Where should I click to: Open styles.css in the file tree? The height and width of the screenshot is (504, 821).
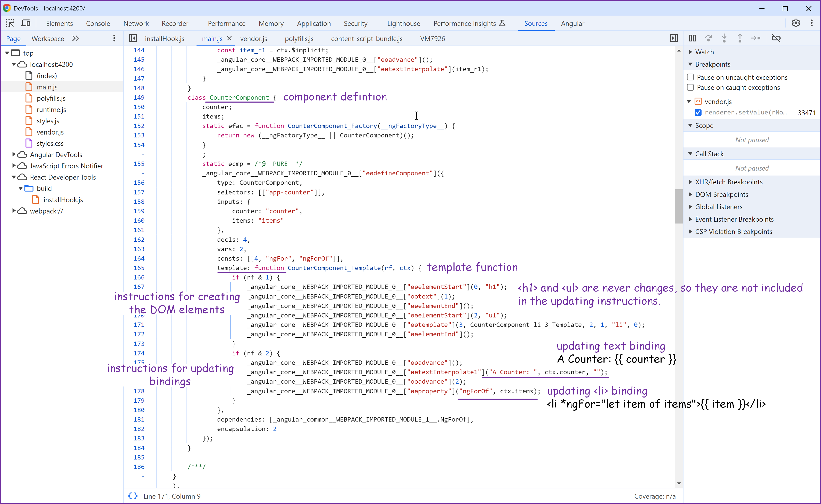[50, 143]
